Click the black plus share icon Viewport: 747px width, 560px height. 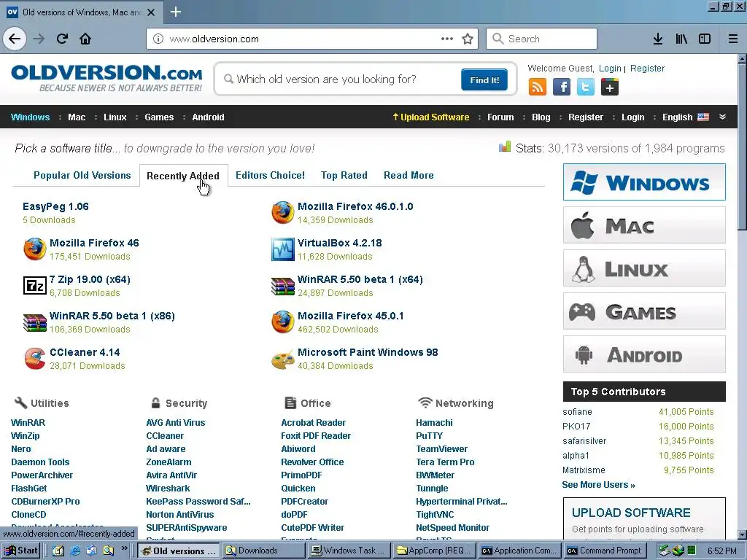click(609, 87)
